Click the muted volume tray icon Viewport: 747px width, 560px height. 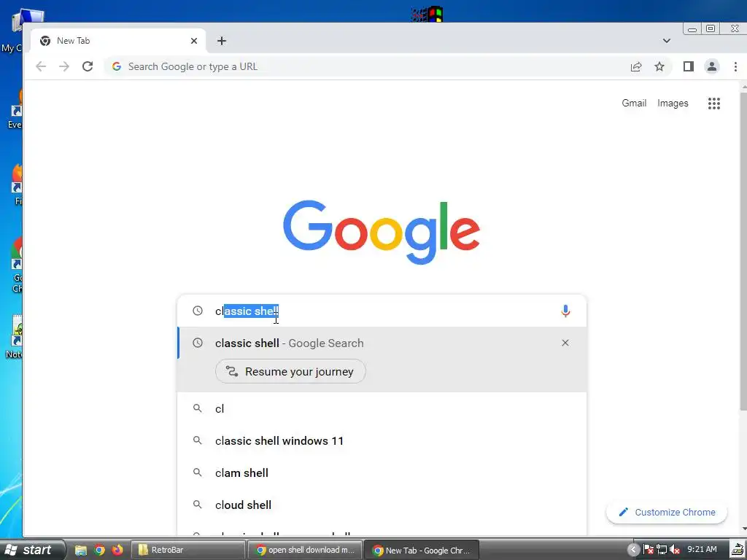[x=675, y=550]
